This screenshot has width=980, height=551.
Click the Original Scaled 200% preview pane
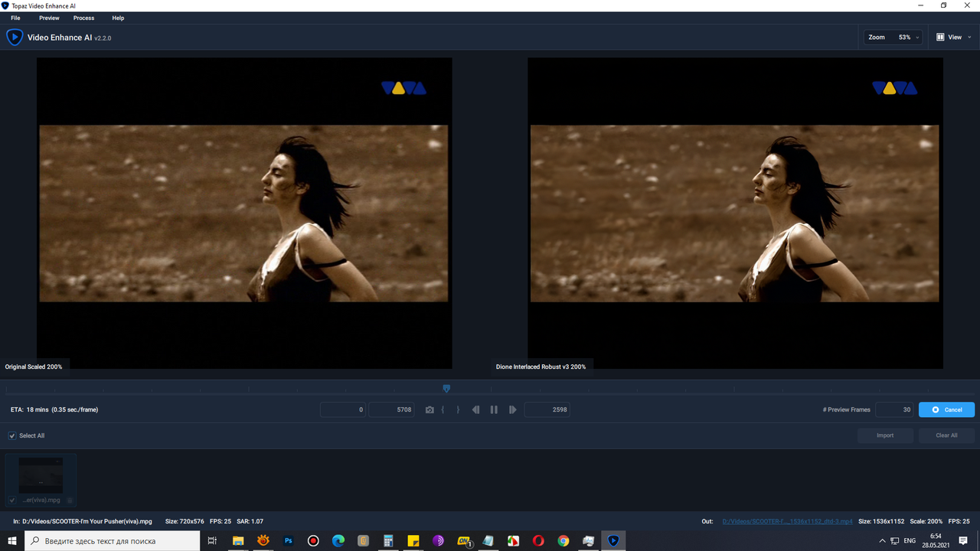(x=244, y=214)
